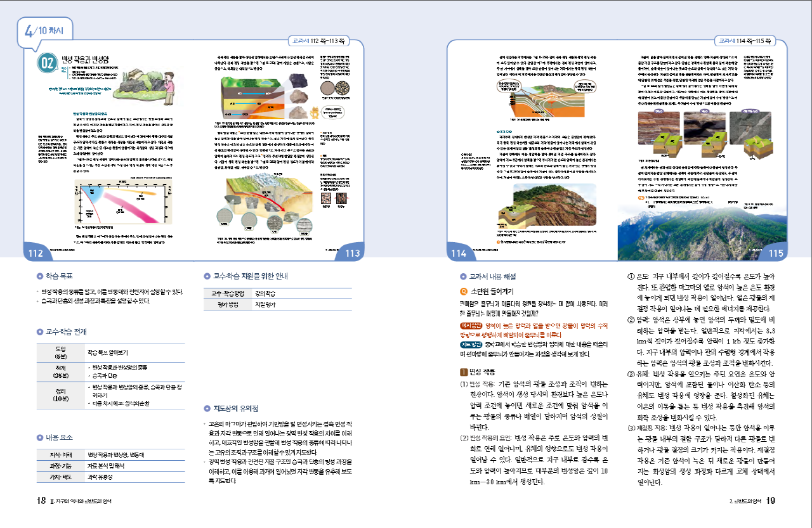Viewport: 812px width, 528px height.
Task: Click the bullet icon beside 교과서 내용 해설
Action: [463, 276]
